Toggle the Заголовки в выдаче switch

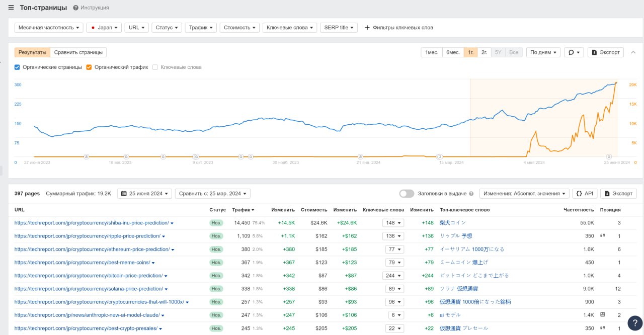pyautogui.click(x=407, y=194)
